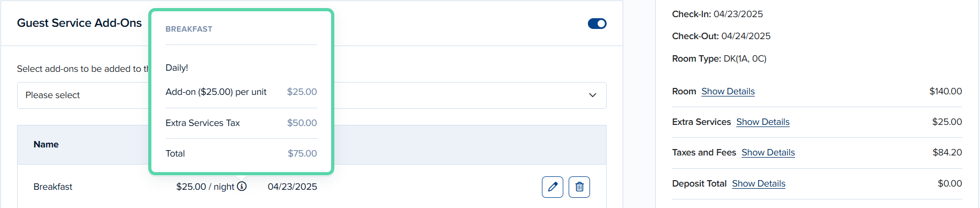Click the Extra Services Tax line in tooltip
The image size is (980, 208).
click(241, 123)
